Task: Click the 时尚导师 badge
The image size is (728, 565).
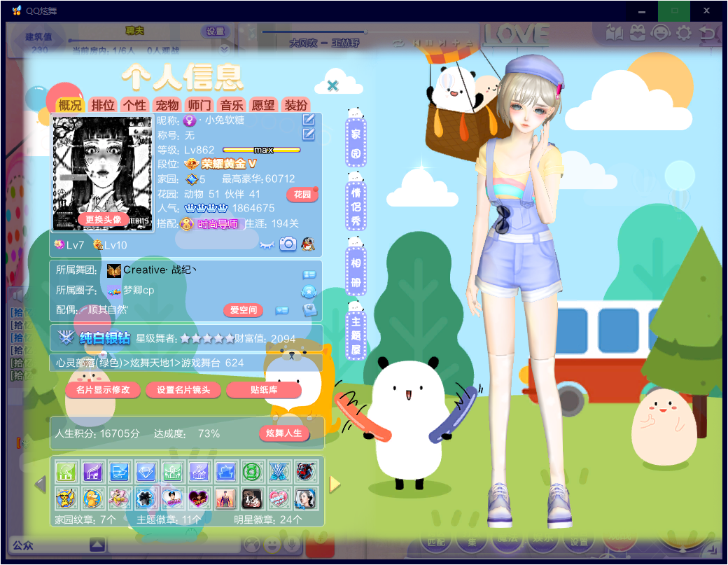Action: (211, 224)
